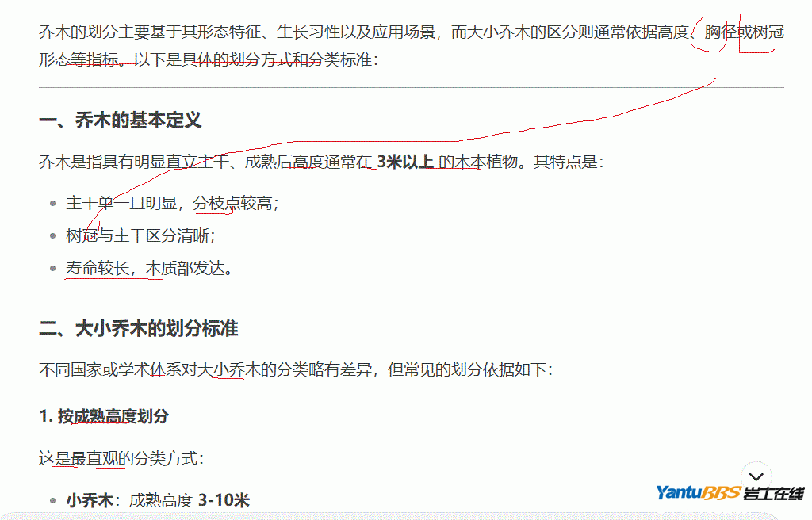Click the YantuBBS logo watermark
The width and height of the screenshot is (812, 520).
click(x=698, y=493)
